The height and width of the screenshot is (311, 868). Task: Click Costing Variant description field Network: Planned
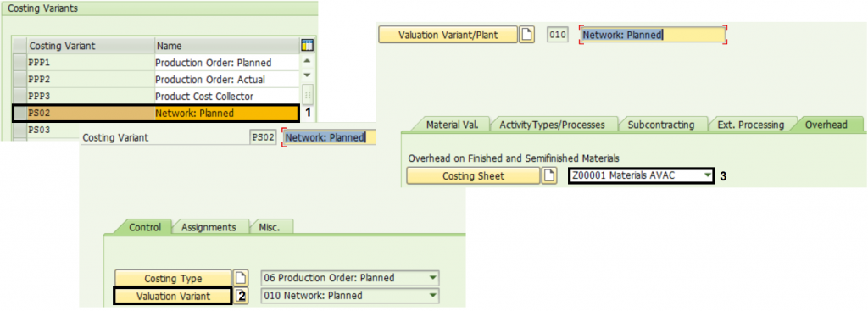[330, 137]
